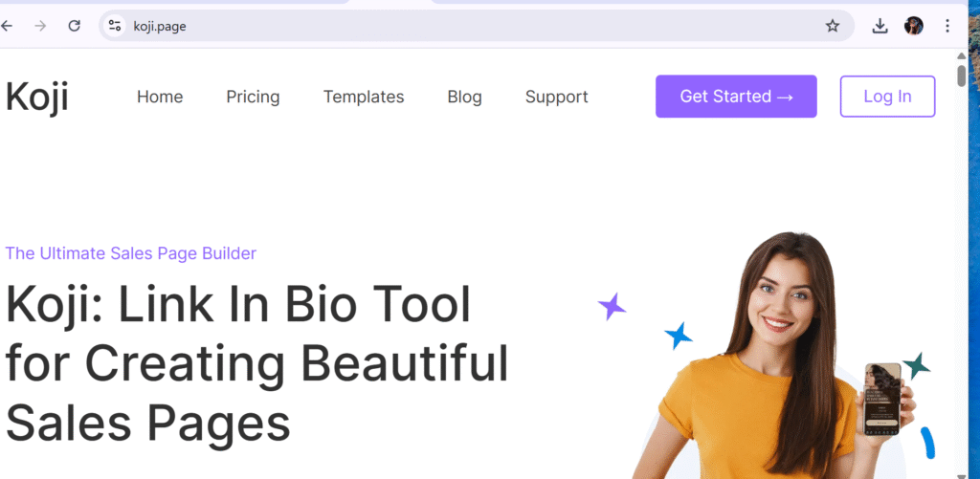The image size is (980, 479).
Task: Click the Chrome profile avatar
Action: [x=913, y=26]
